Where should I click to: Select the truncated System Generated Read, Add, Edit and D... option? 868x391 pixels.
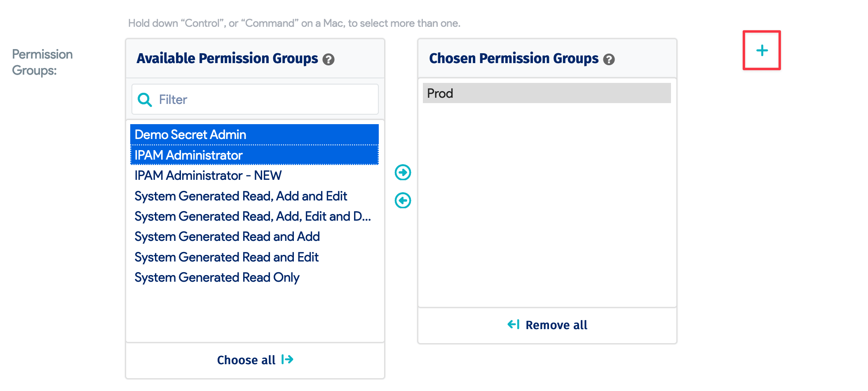[252, 217]
